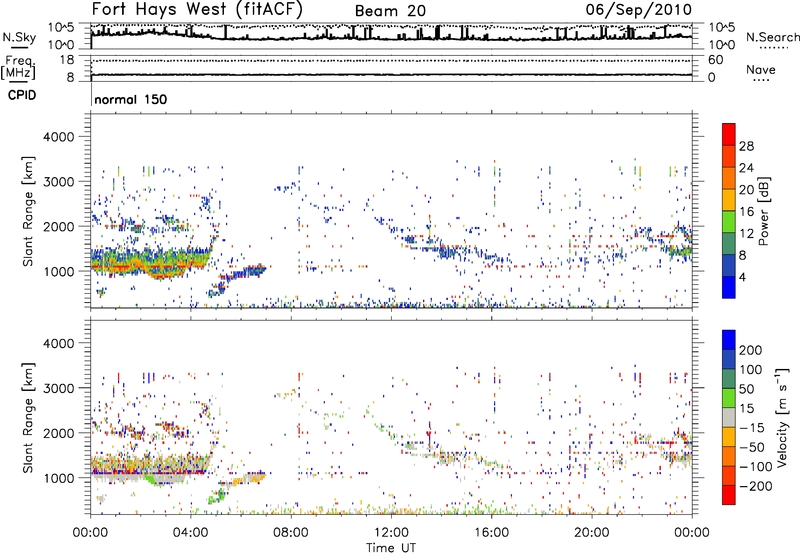This screenshot has width=800, height=554.
Task: Click the 16 label on Power scale
Action: pyautogui.click(x=746, y=212)
